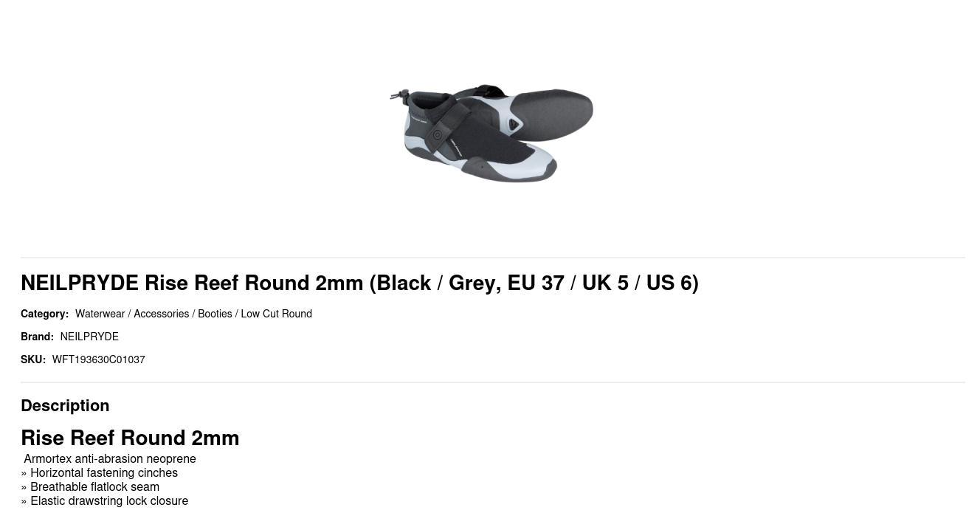Click the Horizontal fastening cinches bullet

pyautogui.click(x=104, y=472)
